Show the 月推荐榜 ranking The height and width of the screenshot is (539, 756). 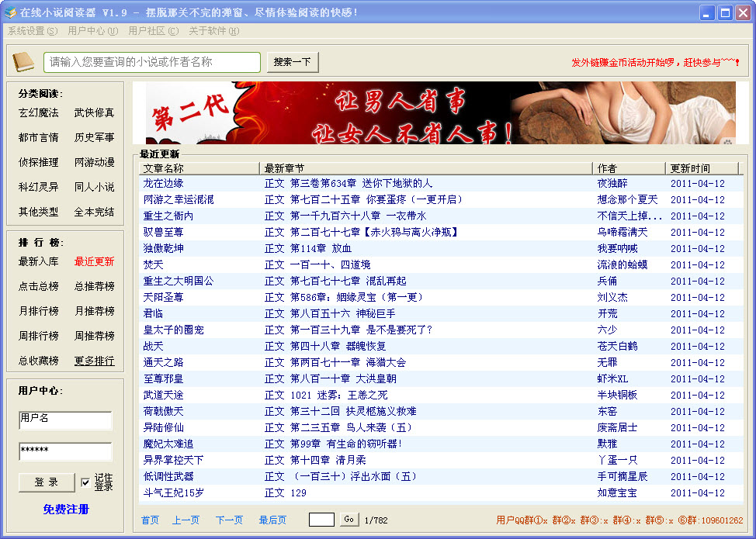pyautogui.click(x=94, y=311)
